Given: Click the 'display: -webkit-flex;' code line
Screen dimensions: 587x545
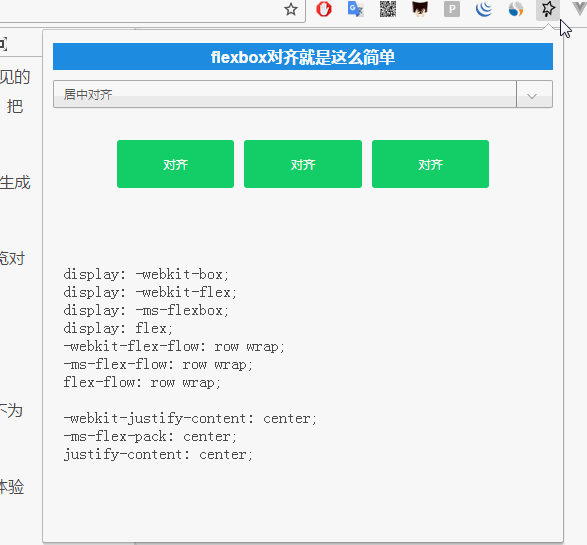Looking at the screenshot, I should [150, 292].
